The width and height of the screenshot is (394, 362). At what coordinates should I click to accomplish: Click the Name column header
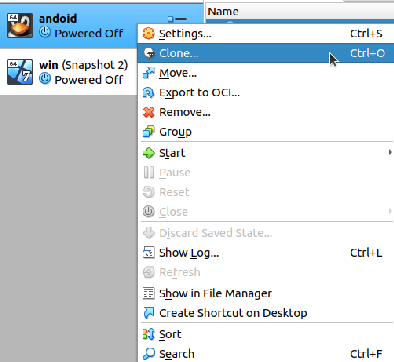click(300, 12)
